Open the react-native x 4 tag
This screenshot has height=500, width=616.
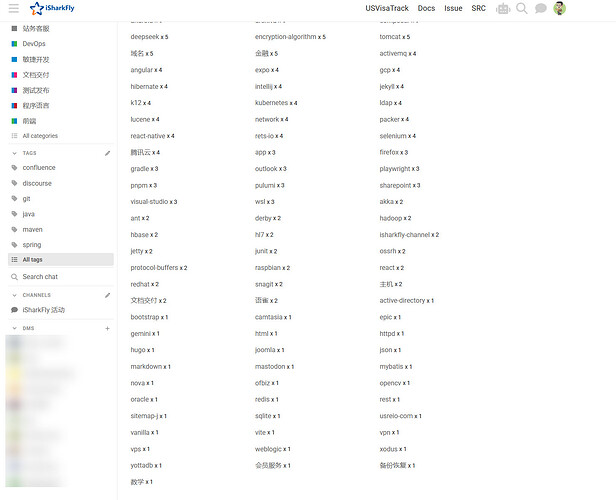click(x=152, y=136)
